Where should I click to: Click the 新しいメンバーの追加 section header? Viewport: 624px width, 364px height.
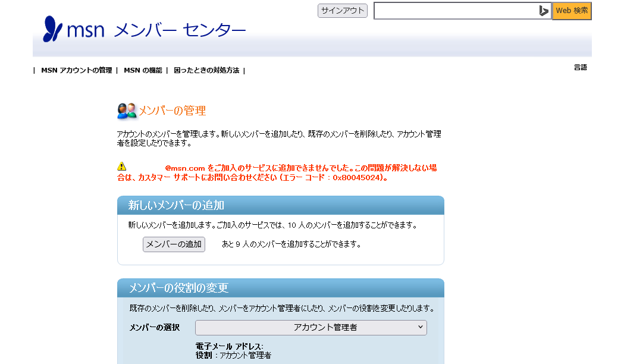point(176,205)
